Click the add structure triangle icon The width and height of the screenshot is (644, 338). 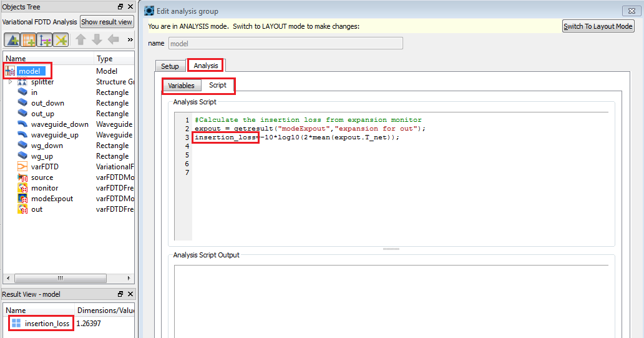(12, 40)
